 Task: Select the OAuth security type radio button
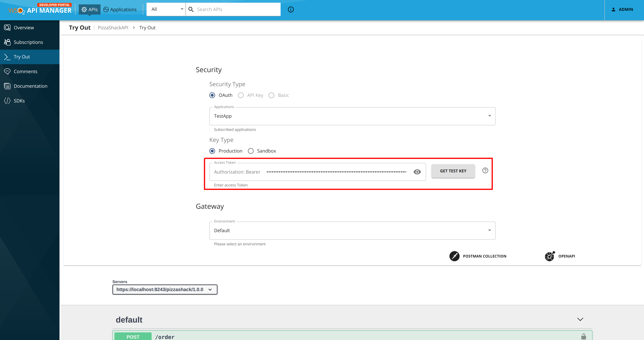[x=212, y=95]
